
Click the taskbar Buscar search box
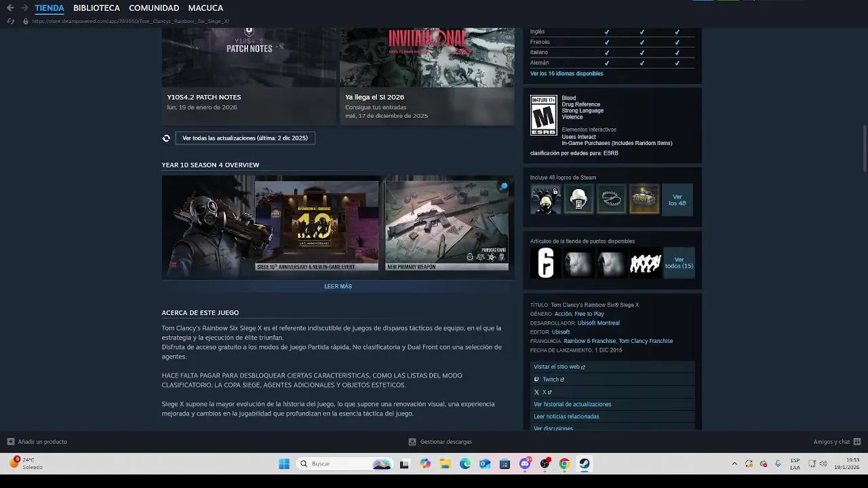(344, 464)
